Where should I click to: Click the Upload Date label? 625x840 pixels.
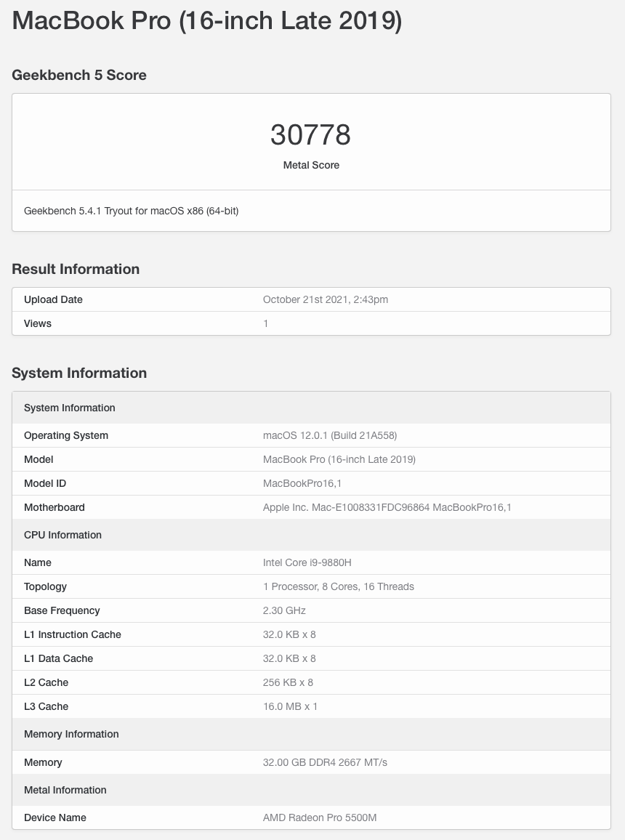[x=53, y=299]
